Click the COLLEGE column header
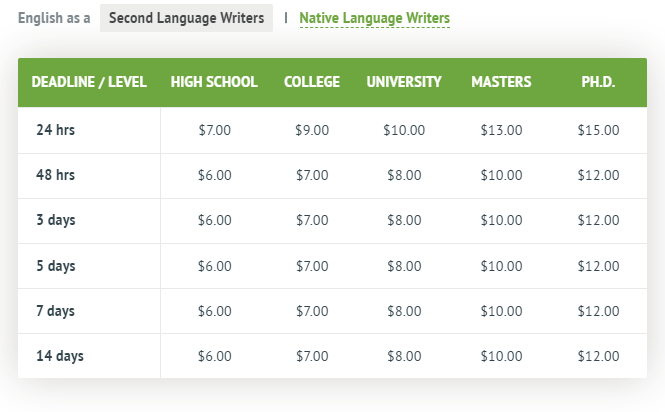 pos(312,82)
